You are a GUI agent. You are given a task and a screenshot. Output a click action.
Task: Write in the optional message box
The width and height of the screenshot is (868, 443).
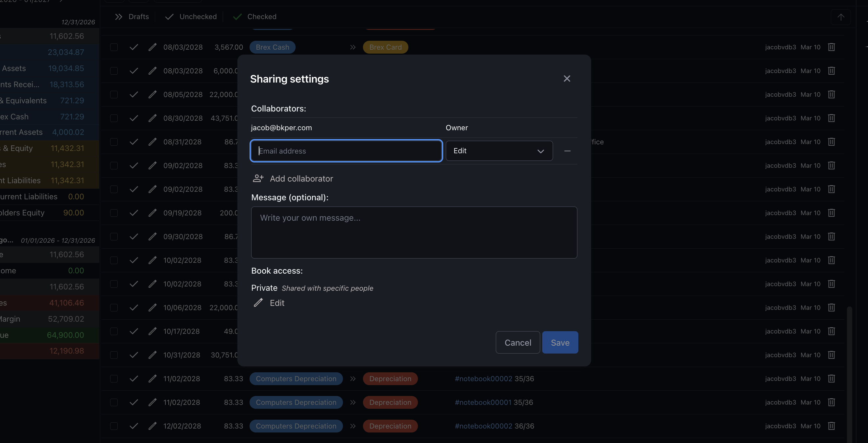coord(414,232)
